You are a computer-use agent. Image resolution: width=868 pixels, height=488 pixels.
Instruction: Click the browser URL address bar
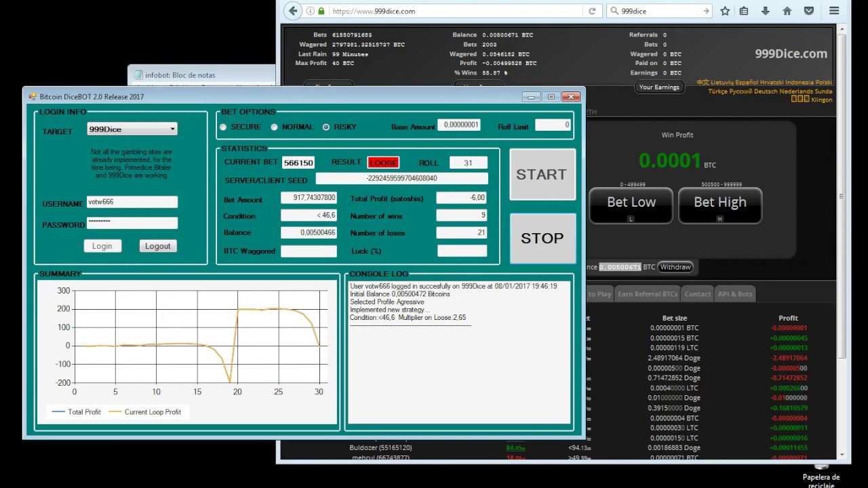click(454, 11)
